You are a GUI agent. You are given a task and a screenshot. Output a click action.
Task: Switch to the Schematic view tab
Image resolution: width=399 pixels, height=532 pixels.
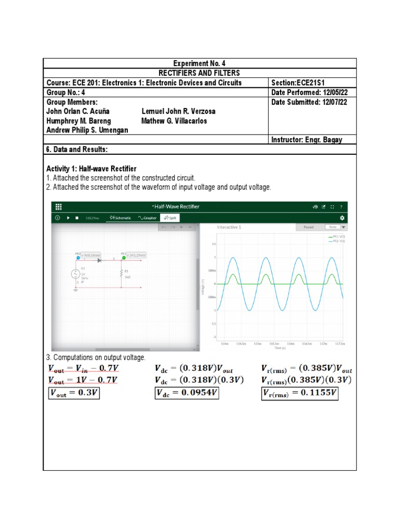121,218
